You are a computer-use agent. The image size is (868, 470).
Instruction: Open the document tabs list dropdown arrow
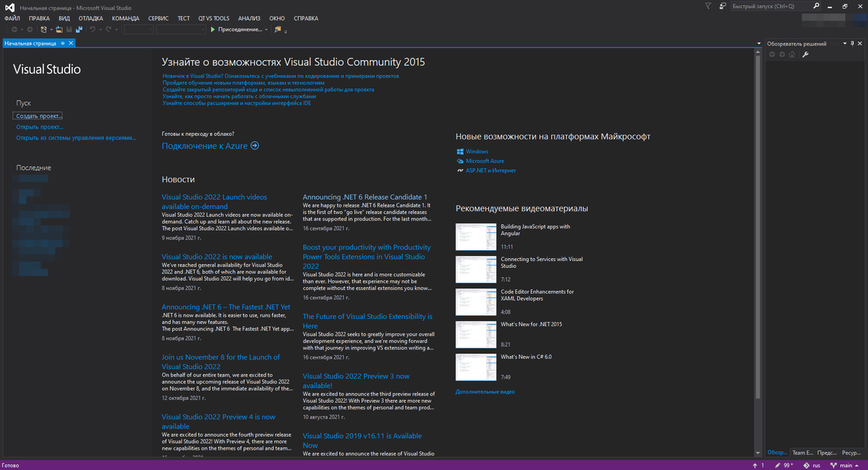click(759, 43)
